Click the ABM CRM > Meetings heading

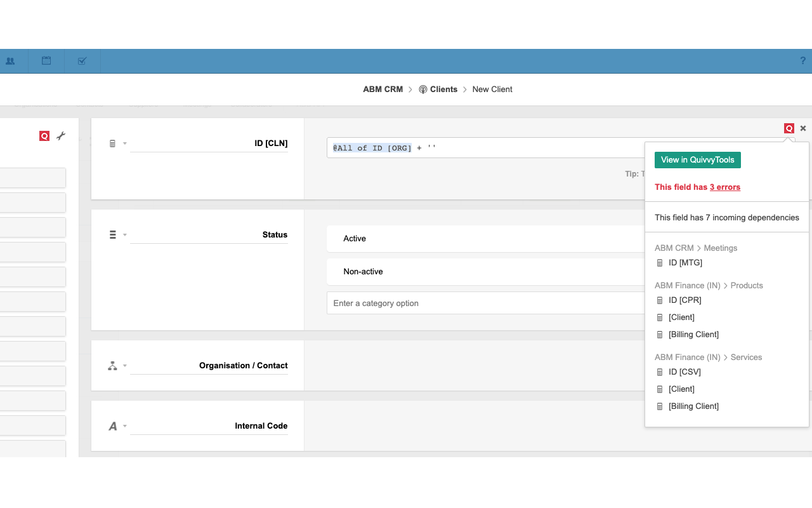click(696, 248)
